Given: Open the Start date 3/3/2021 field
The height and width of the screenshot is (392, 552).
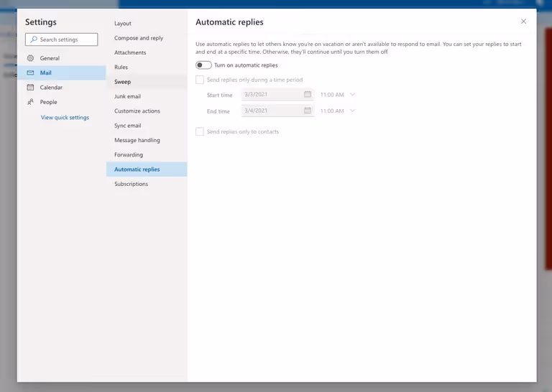Looking at the screenshot, I should (x=272, y=95).
